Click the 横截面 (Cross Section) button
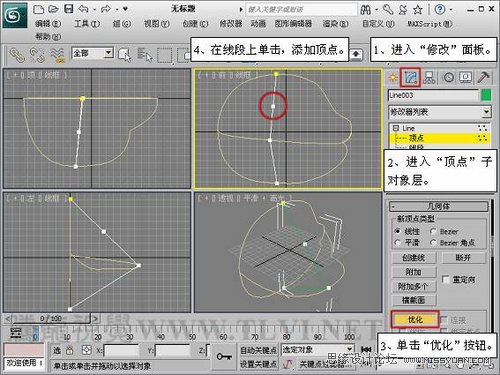 tap(414, 300)
